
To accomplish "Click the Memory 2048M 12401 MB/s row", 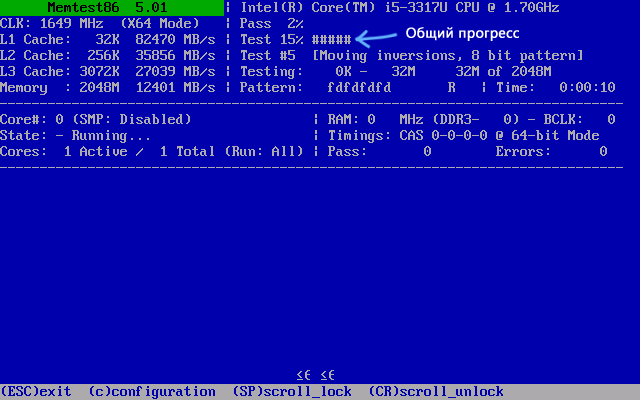I will pos(108,87).
